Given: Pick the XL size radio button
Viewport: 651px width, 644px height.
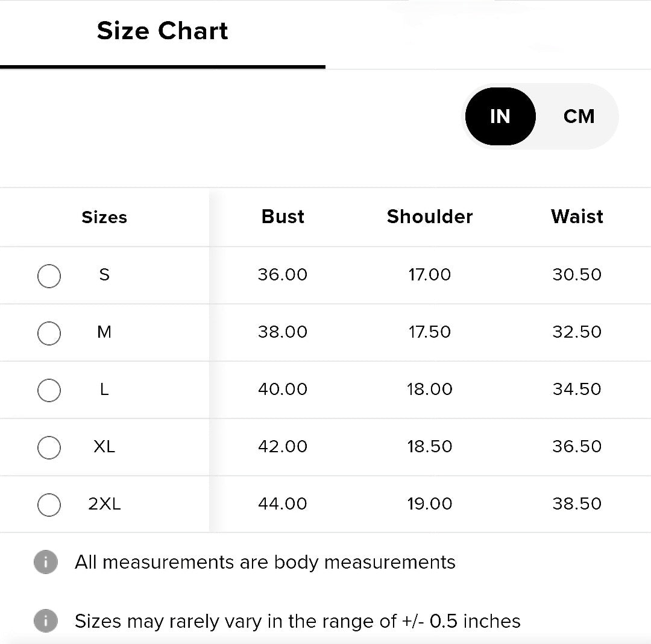Looking at the screenshot, I should point(49,447).
